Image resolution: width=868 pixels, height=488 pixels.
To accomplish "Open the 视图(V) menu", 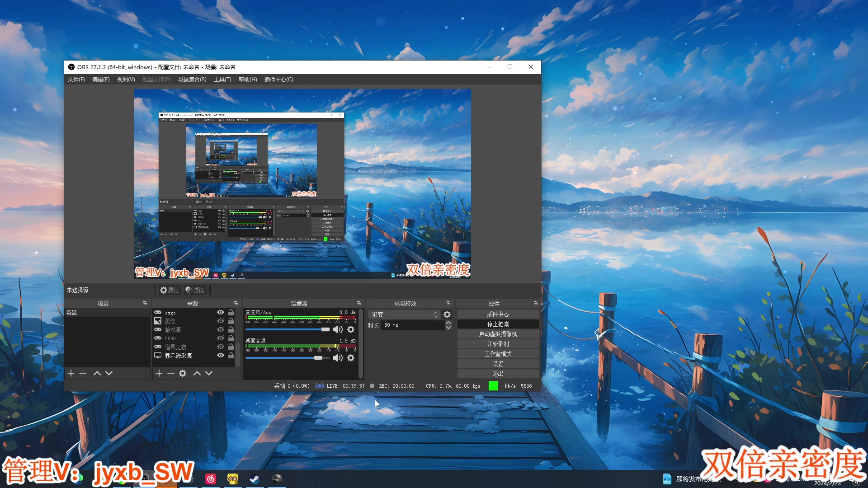I will pos(126,80).
